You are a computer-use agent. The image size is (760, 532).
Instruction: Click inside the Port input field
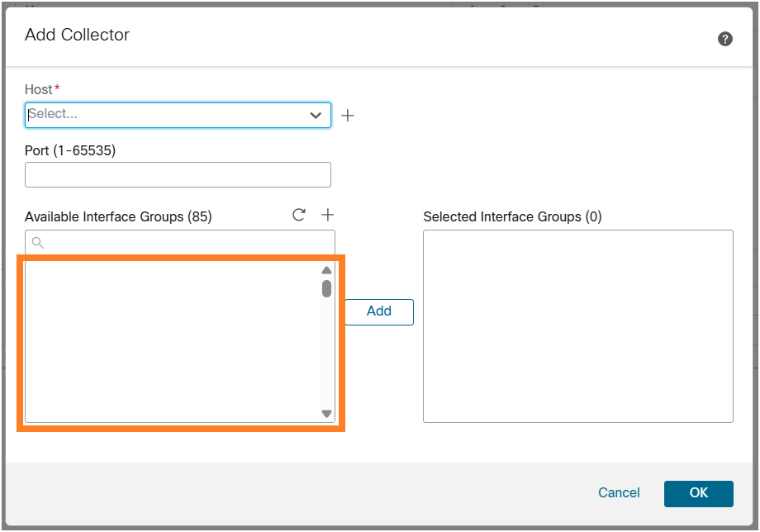[178, 174]
